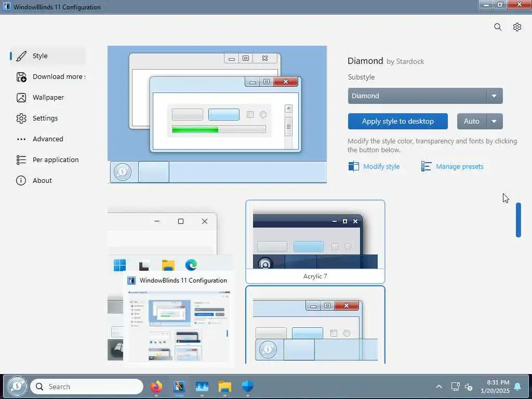
Task: Show the About page
Action: coord(47,180)
